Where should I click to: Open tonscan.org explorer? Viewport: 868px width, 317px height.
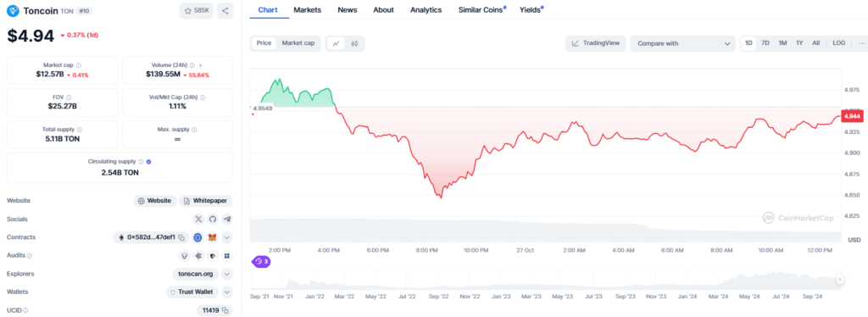[196, 274]
